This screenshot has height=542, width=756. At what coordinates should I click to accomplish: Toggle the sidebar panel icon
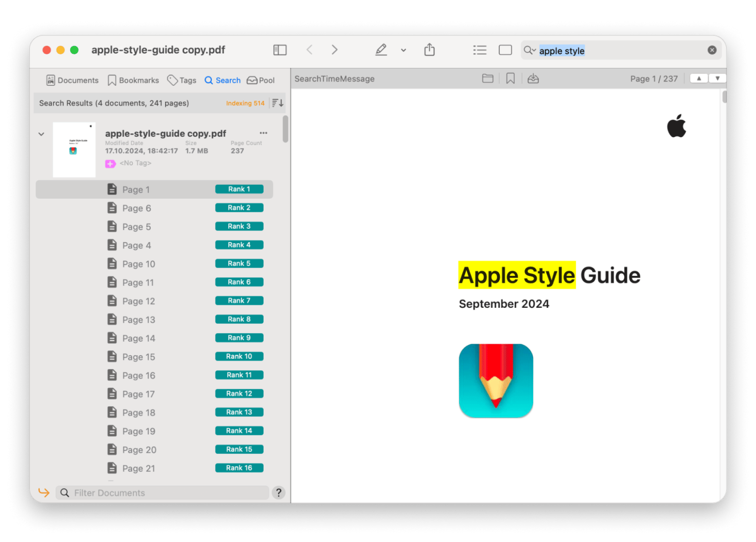click(280, 50)
